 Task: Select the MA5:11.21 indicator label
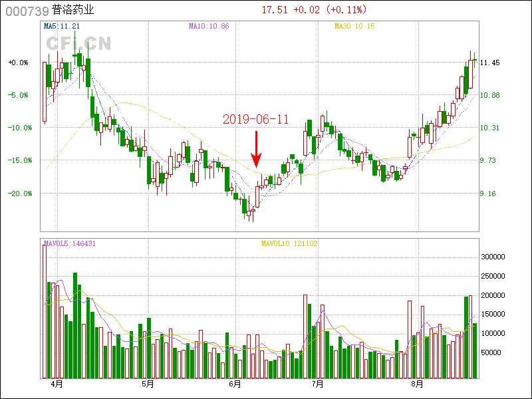coord(62,26)
